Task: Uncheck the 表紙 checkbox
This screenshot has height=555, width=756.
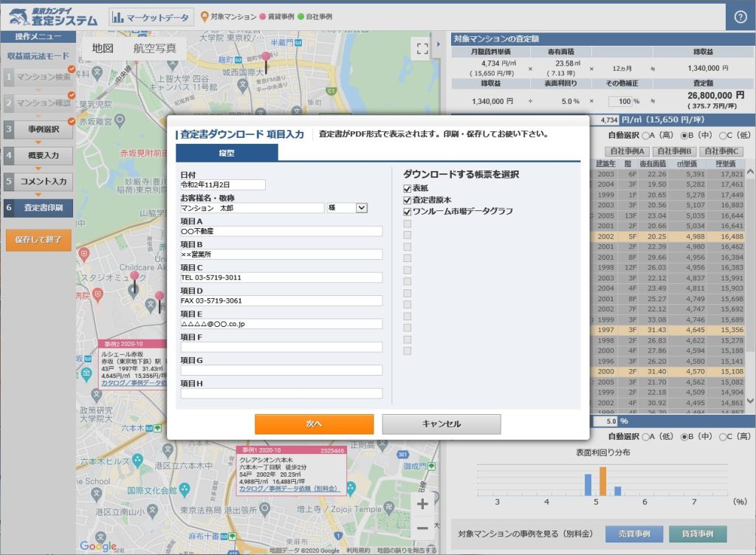Action: click(x=407, y=189)
